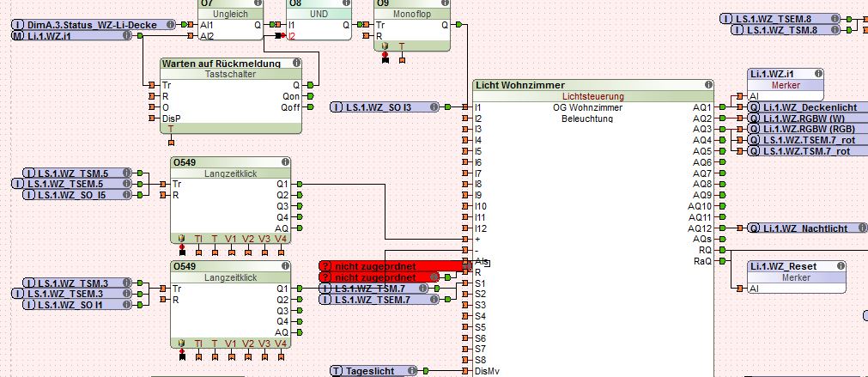Select the Qon output pin of Tastschalter
This screenshot has width=868, height=377.
click(x=309, y=96)
